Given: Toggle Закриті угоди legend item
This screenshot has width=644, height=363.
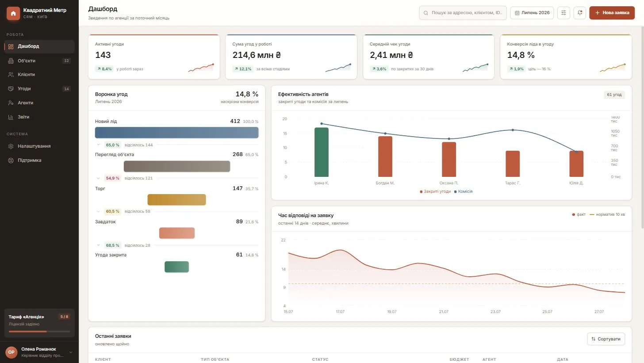Looking at the screenshot, I should tap(435, 191).
